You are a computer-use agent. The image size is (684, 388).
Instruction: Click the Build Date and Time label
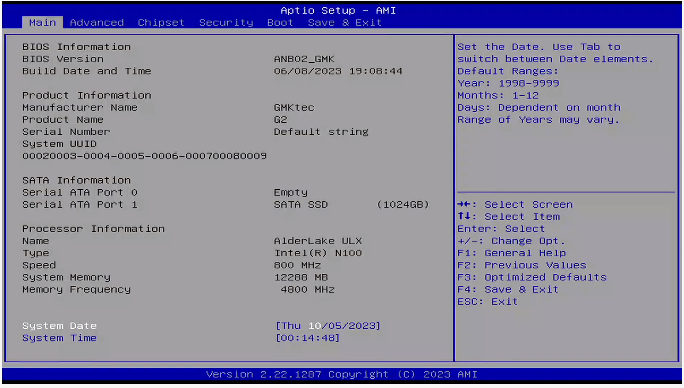pos(87,71)
